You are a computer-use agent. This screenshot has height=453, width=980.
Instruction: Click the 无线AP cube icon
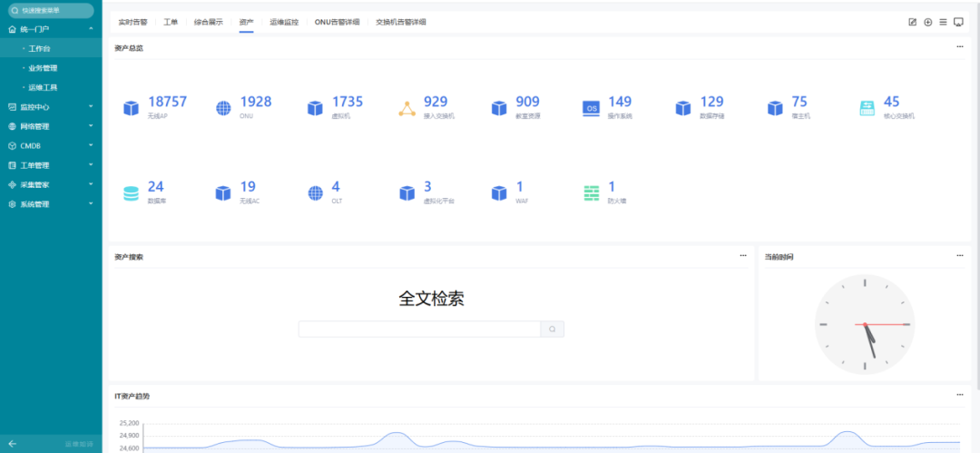tap(131, 108)
